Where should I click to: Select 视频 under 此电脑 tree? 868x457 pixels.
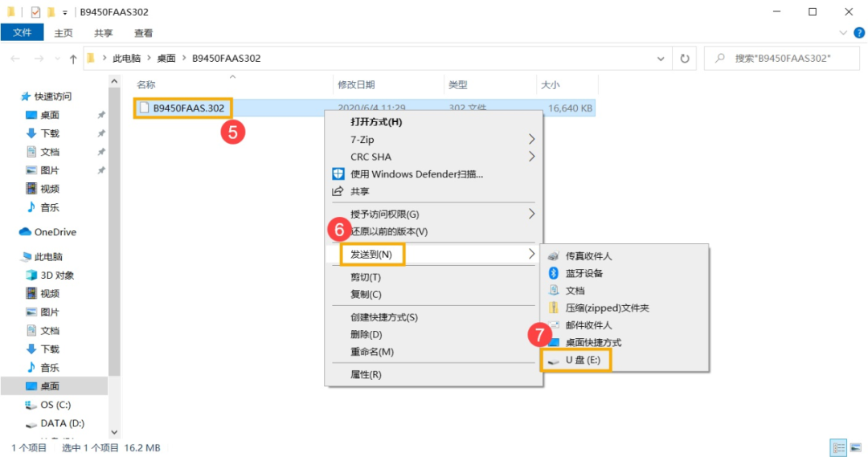coord(50,293)
